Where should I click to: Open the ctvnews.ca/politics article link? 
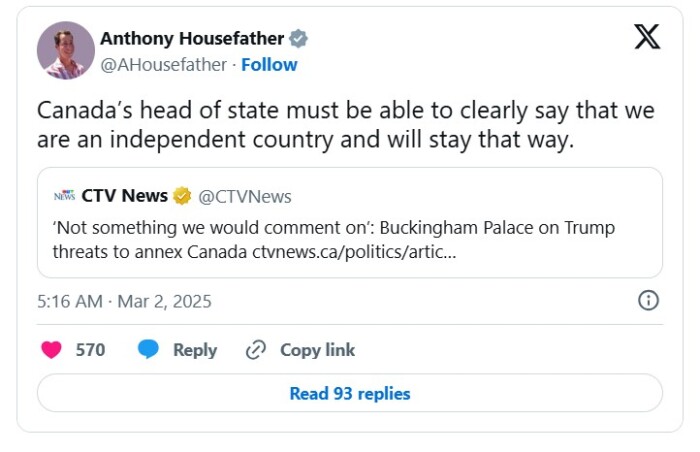click(x=354, y=252)
